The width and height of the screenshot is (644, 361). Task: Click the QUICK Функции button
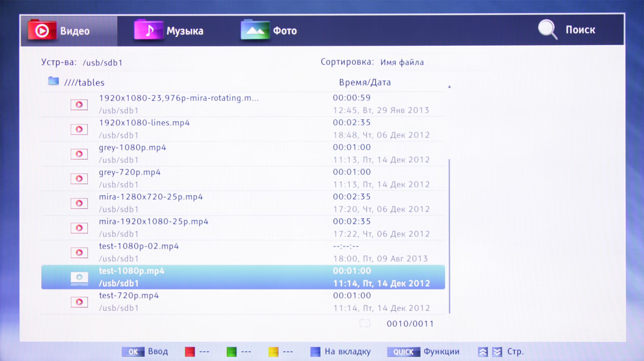tap(423, 352)
